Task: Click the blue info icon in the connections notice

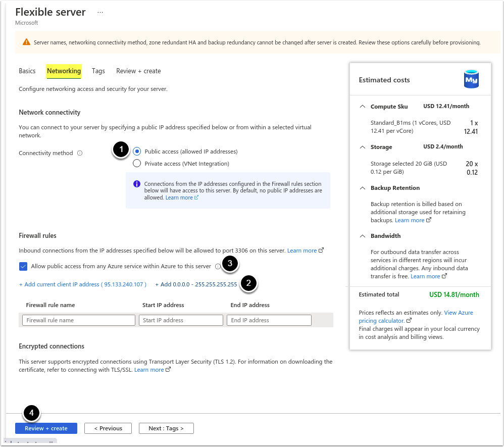Action: (x=136, y=184)
